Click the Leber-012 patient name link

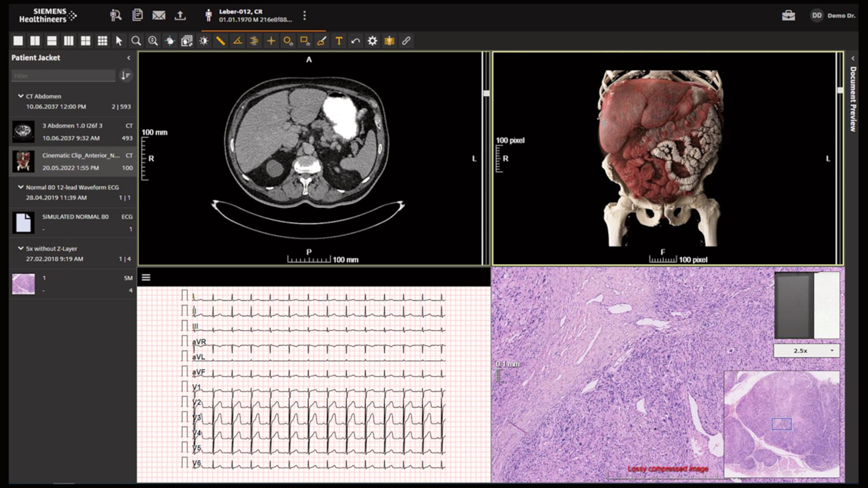(x=241, y=11)
